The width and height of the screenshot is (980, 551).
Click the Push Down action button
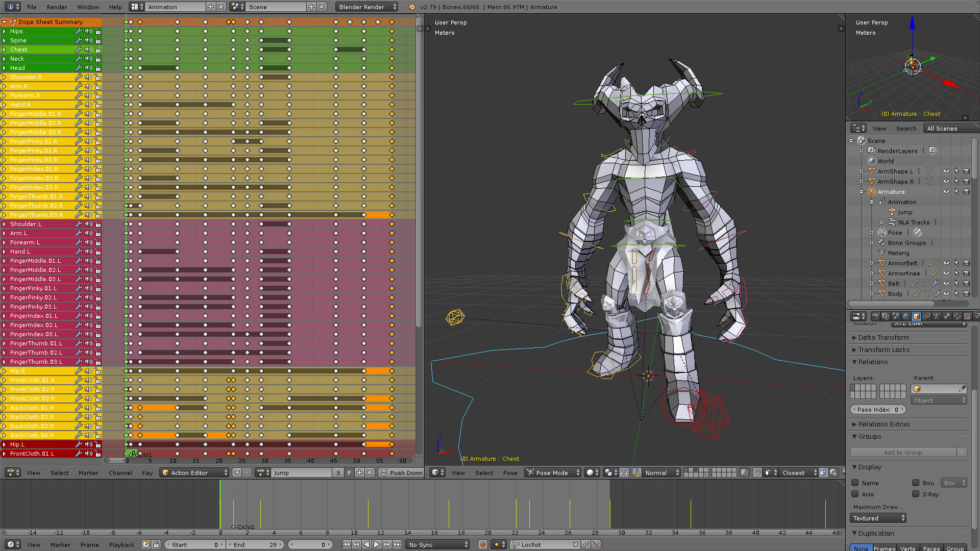(401, 473)
